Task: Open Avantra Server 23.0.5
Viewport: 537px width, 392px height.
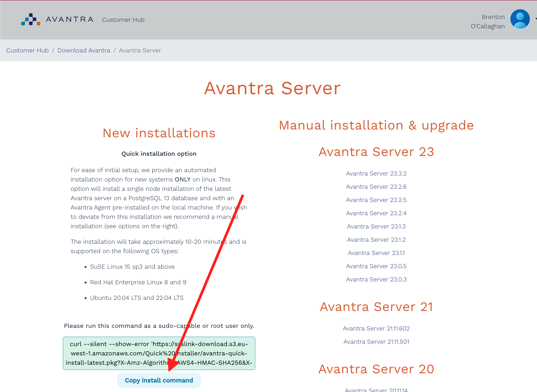Action: [376, 266]
